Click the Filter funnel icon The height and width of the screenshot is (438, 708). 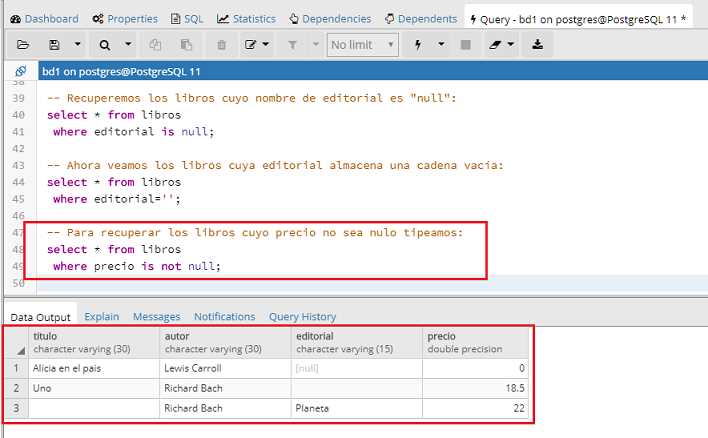pyautogui.click(x=293, y=45)
